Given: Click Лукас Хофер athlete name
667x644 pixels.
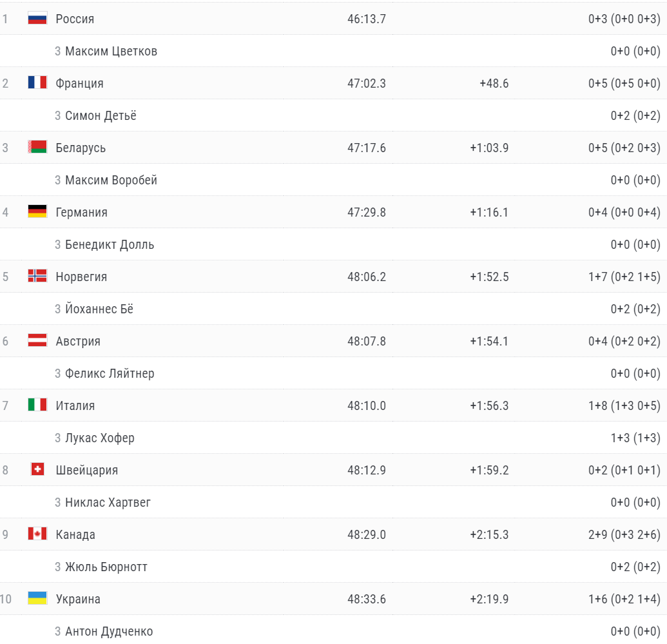Looking at the screenshot, I should coord(100,438).
